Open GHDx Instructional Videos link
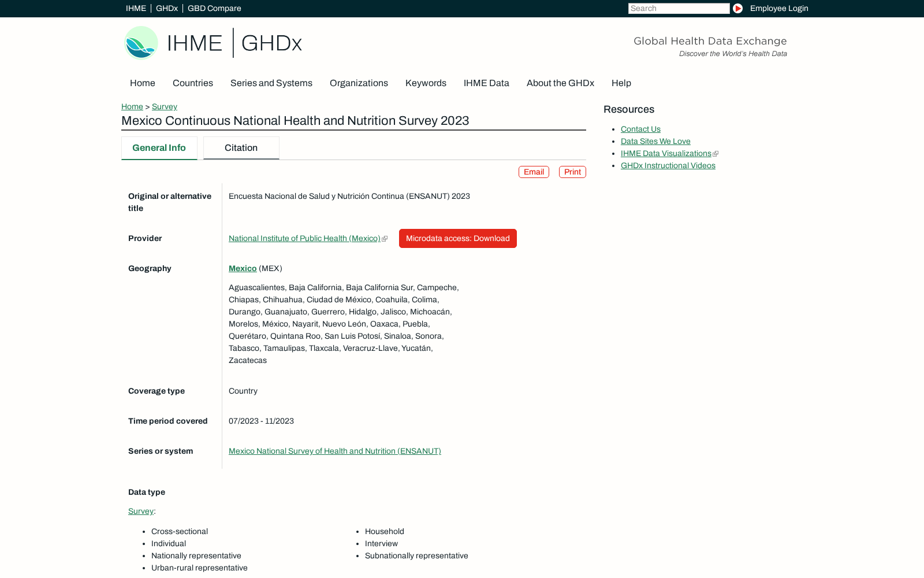924x578 pixels. tap(668, 165)
